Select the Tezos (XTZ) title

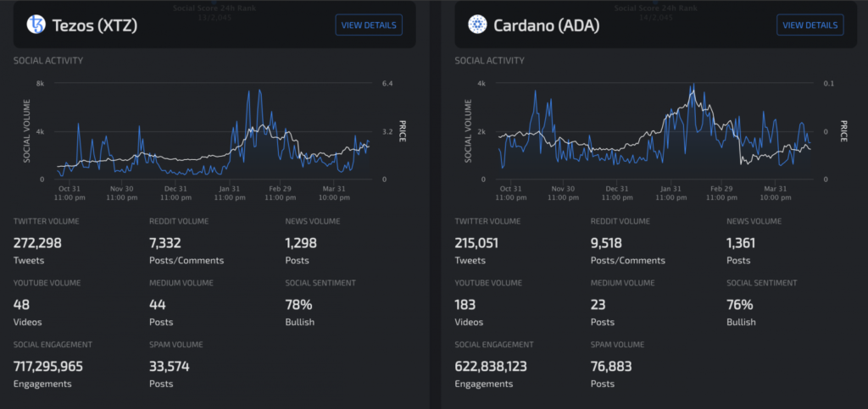[95, 25]
